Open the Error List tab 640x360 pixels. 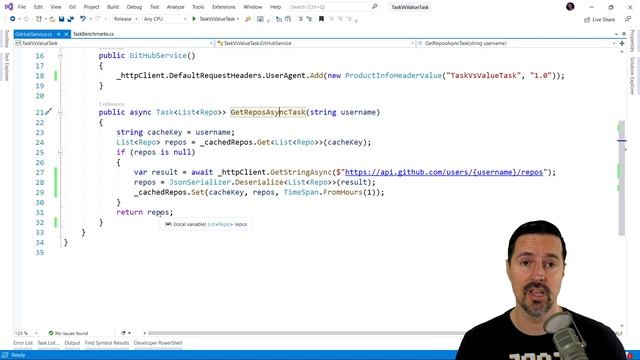point(23,343)
